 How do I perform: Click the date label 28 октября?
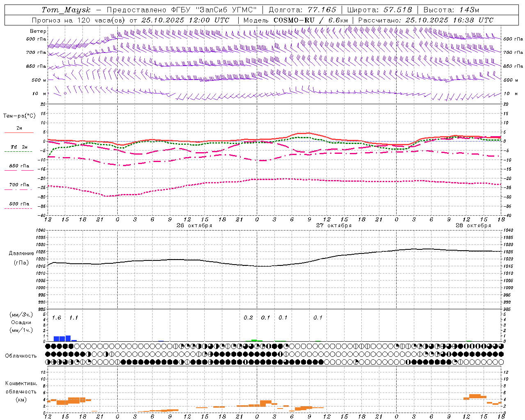(x=473, y=226)
